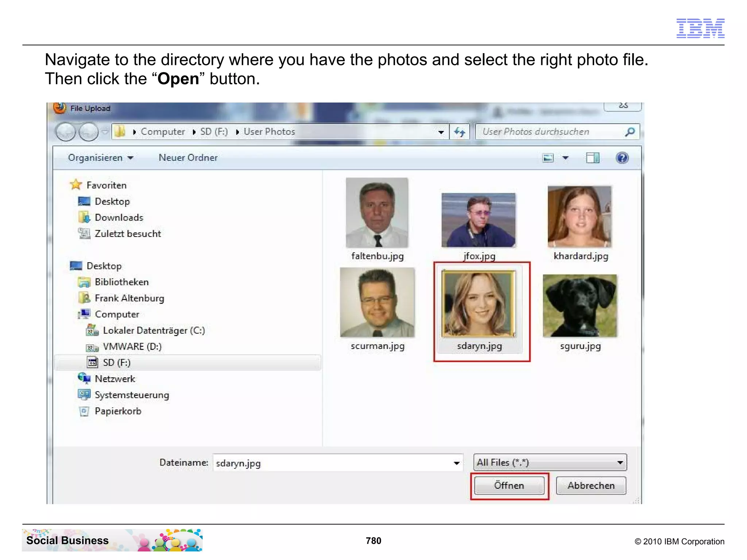This screenshot has width=747, height=560.
Task: Click the Back navigation arrow button
Action: 66,131
